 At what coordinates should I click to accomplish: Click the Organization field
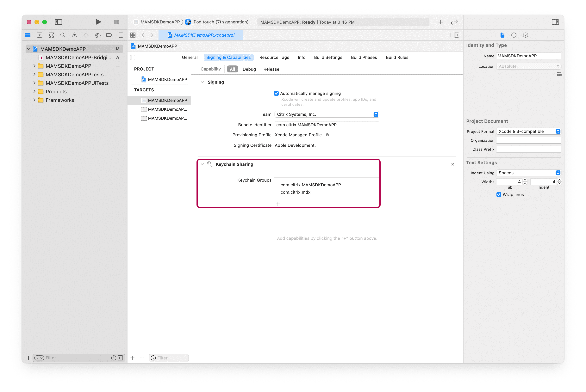click(x=528, y=140)
